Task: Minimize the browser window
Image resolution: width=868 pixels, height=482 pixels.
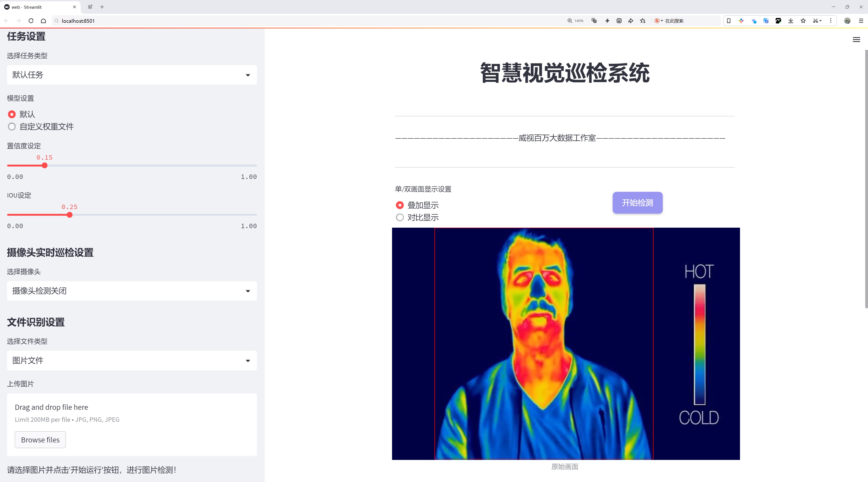Action: 833,7
